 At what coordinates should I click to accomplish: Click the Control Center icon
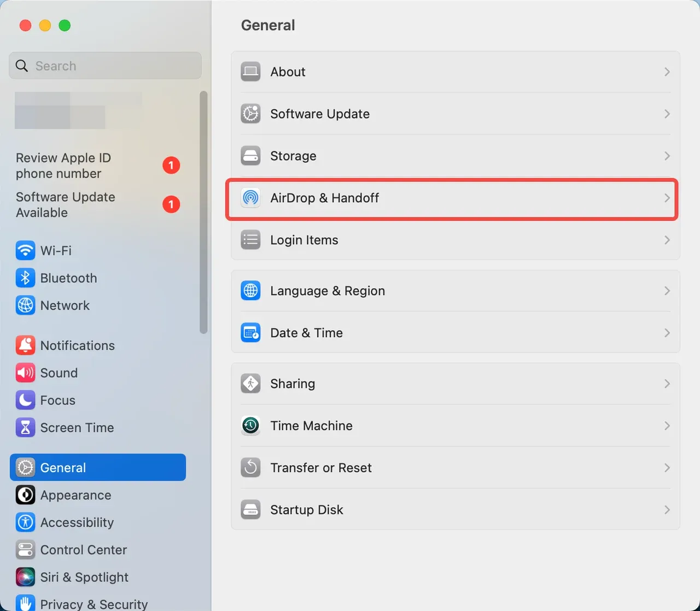point(25,550)
